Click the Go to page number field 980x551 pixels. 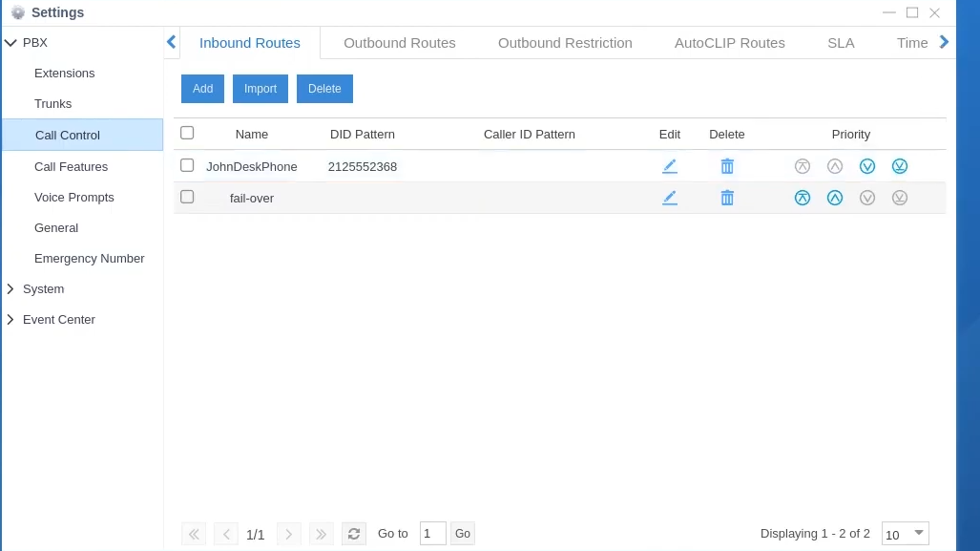click(432, 534)
